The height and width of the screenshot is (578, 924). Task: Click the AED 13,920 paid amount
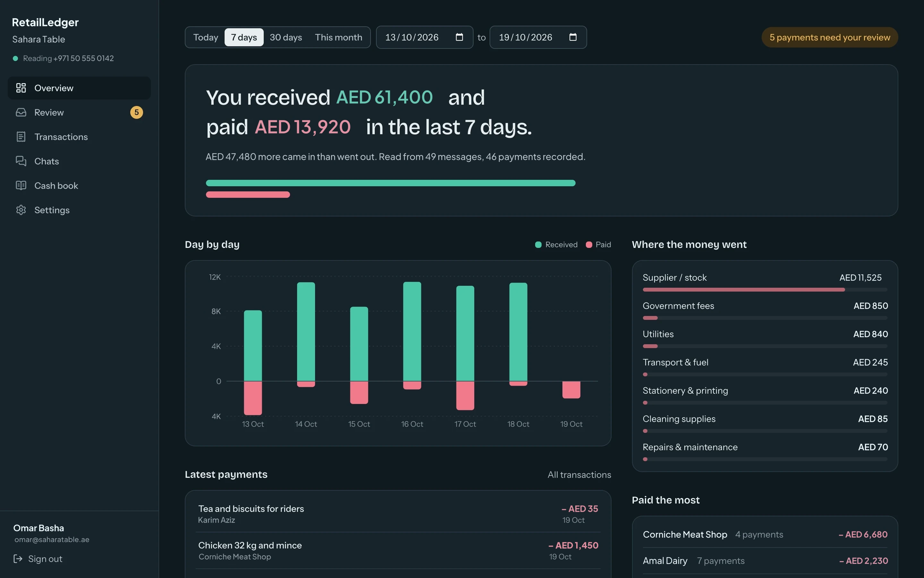(x=303, y=127)
